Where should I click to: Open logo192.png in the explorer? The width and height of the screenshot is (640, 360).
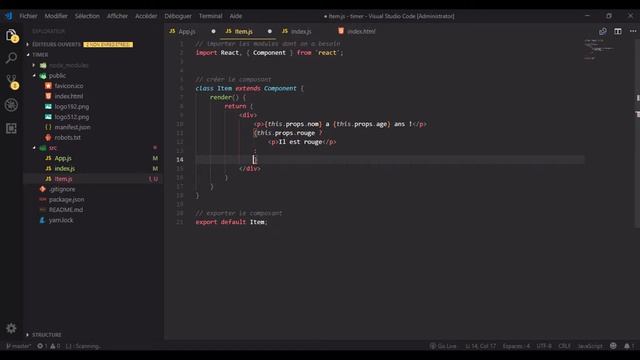[71, 107]
